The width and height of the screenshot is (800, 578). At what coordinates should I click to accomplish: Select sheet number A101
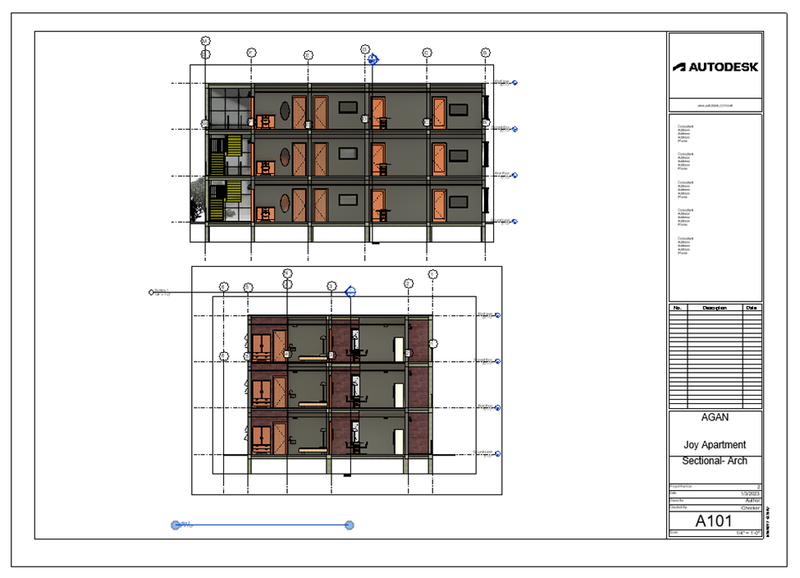713,521
